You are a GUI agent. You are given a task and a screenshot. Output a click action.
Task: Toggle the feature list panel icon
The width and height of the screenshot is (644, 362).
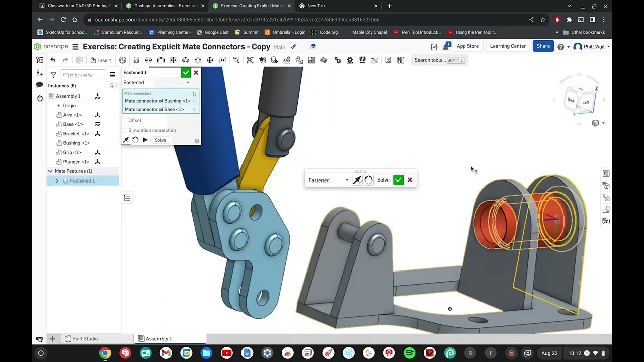pos(40,60)
